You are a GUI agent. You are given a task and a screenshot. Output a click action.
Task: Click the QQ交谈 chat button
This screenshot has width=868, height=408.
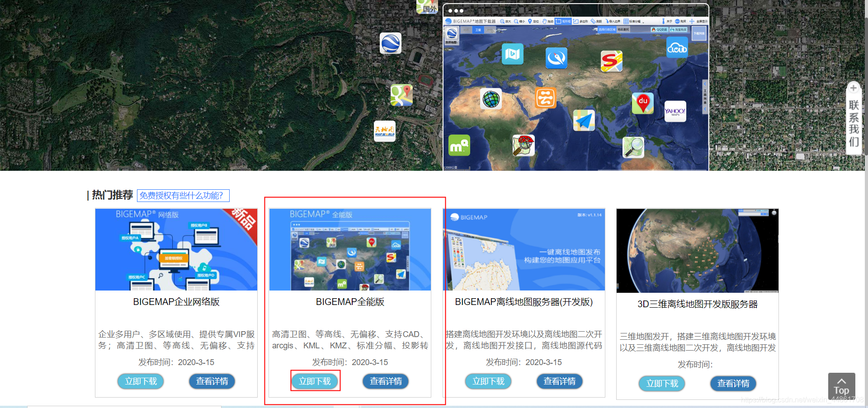click(659, 29)
